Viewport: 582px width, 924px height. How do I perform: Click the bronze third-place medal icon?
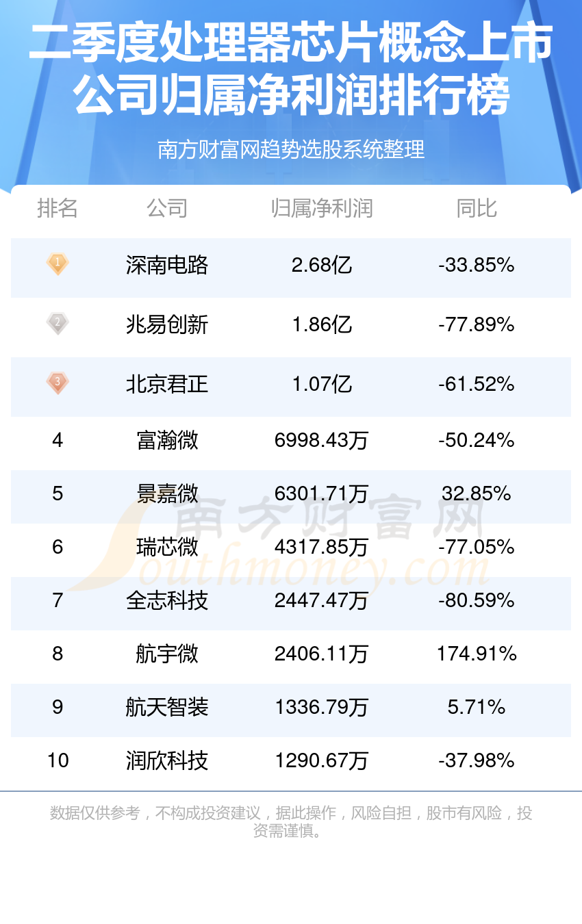[58, 383]
